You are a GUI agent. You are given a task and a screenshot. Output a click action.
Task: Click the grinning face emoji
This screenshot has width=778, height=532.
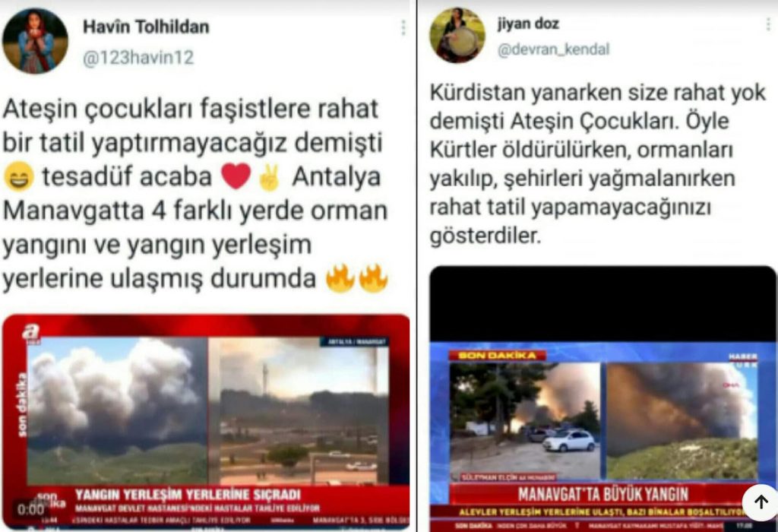coord(19,178)
